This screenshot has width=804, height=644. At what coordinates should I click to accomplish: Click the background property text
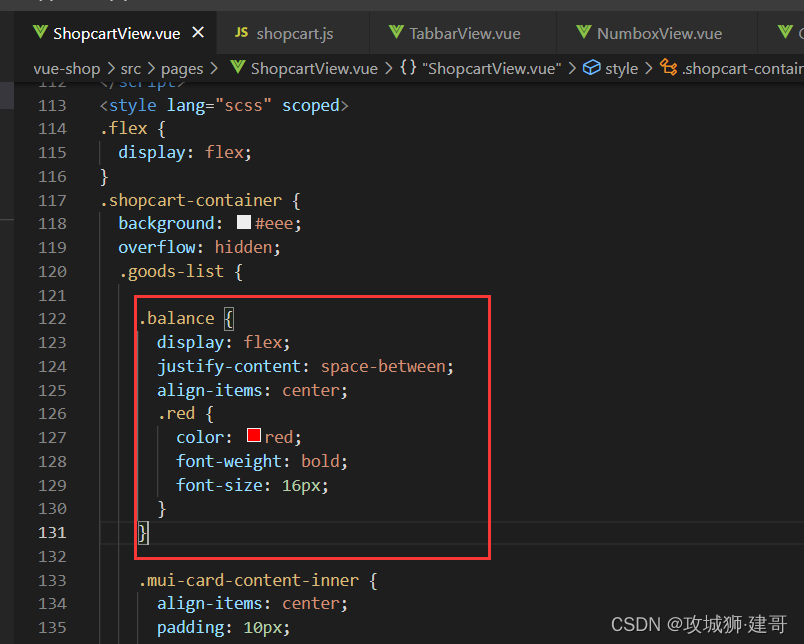pyautogui.click(x=167, y=224)
